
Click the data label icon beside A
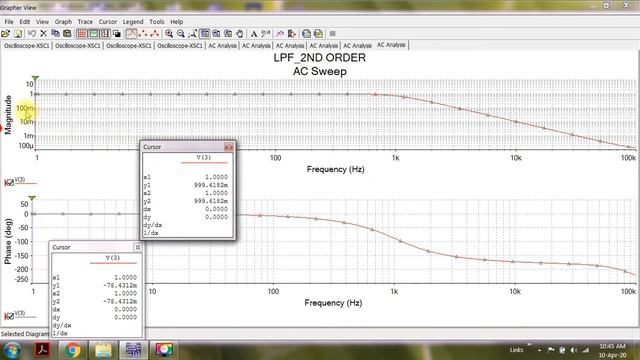pyautogui.click(x=266, y=34)
